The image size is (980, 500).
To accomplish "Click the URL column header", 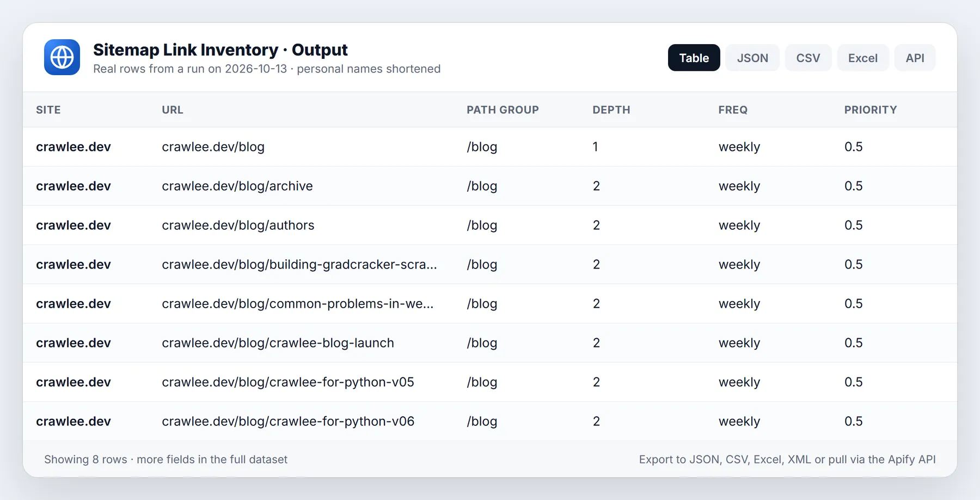I will 173,109.
